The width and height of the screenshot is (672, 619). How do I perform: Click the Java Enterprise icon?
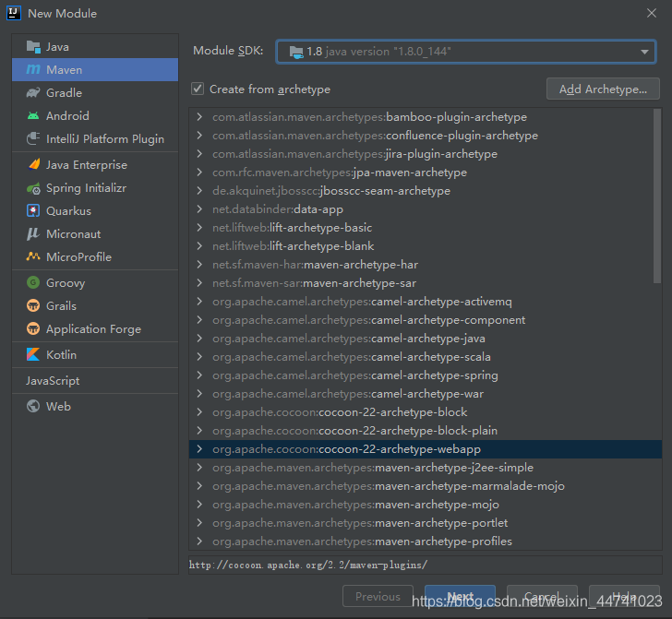tap(33, 164)
